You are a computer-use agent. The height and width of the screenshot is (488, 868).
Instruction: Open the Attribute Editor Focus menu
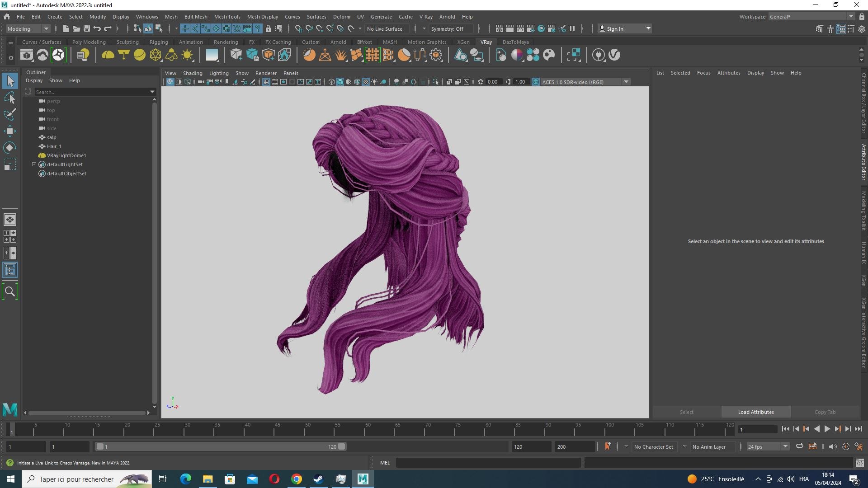click(703, 73)
